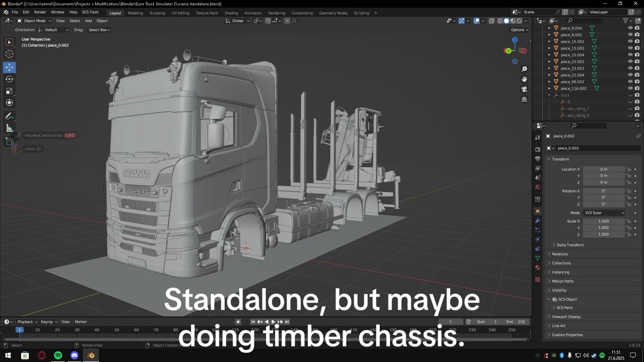Click the current frame marker on timeline
Screen dimensions: 644x362
pyautogui.click(x=19, y=330)
